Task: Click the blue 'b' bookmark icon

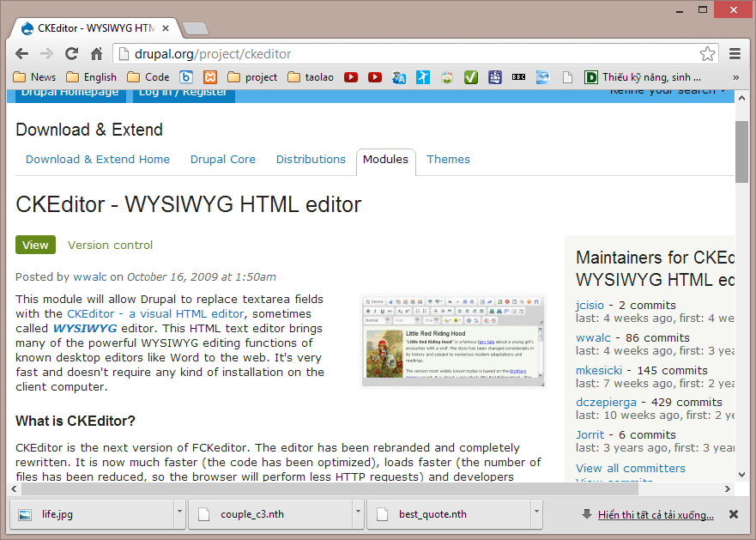Action: (186, 77)
